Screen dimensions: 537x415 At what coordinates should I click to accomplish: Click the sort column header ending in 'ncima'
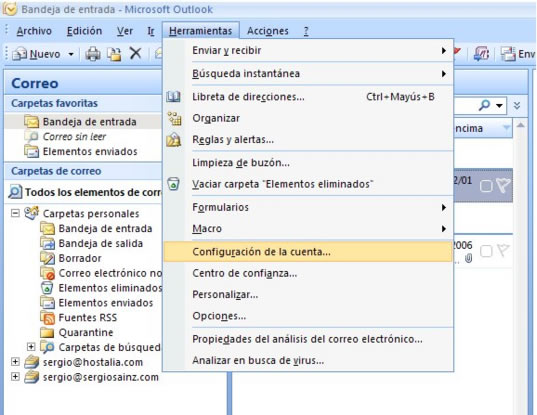[x=483, y=128]
